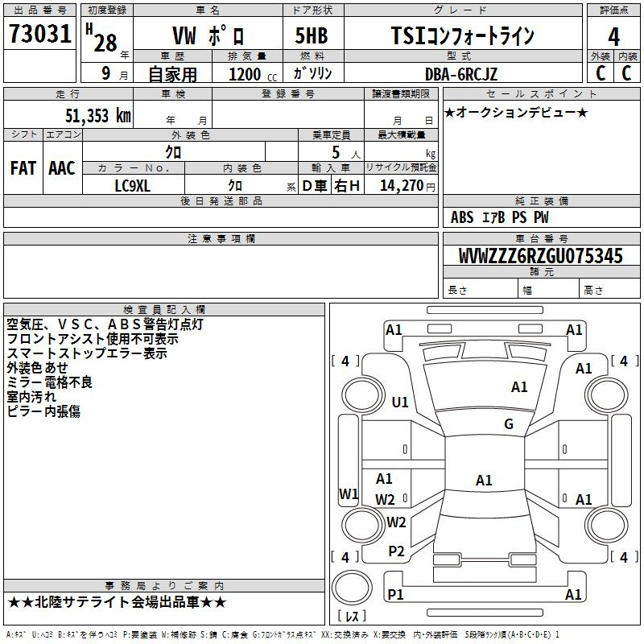Viewport: 644px width, 644px height.
Task: Click steering position 右H
Action: point(347,186)
